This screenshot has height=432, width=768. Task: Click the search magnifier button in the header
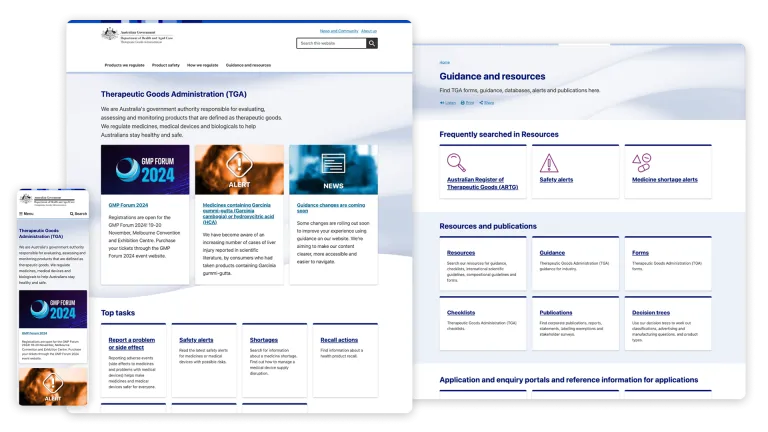(x=372, y=43)
